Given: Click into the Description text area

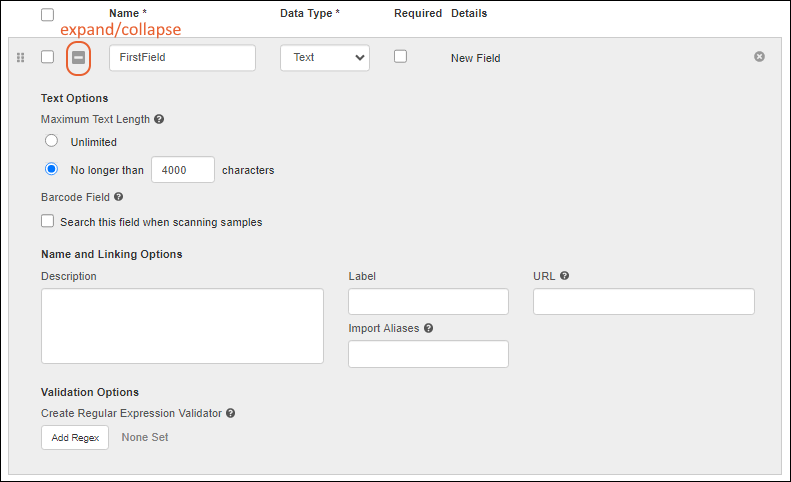Looking at the screenshot, I should pyautogui.click(x=182, y=326).
